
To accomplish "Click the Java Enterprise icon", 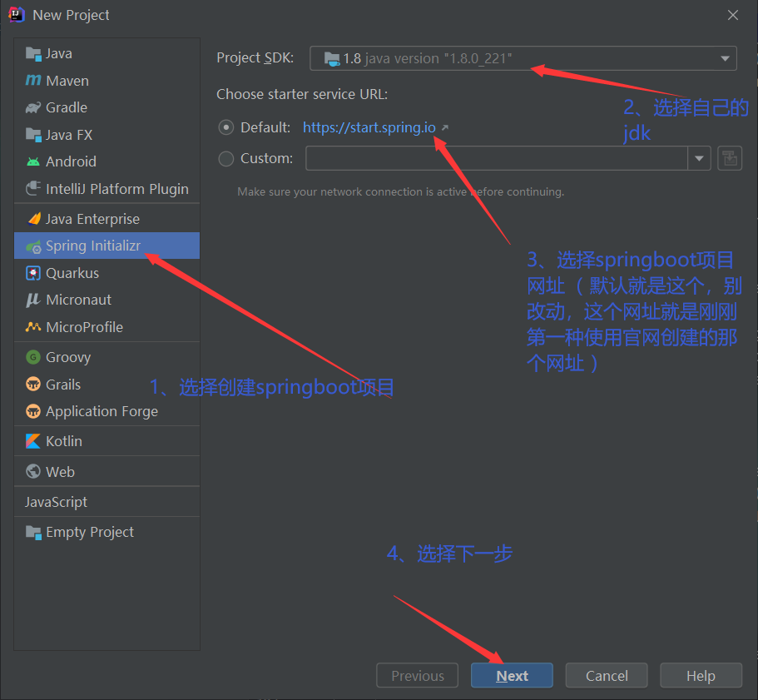I will click(34, 219).
